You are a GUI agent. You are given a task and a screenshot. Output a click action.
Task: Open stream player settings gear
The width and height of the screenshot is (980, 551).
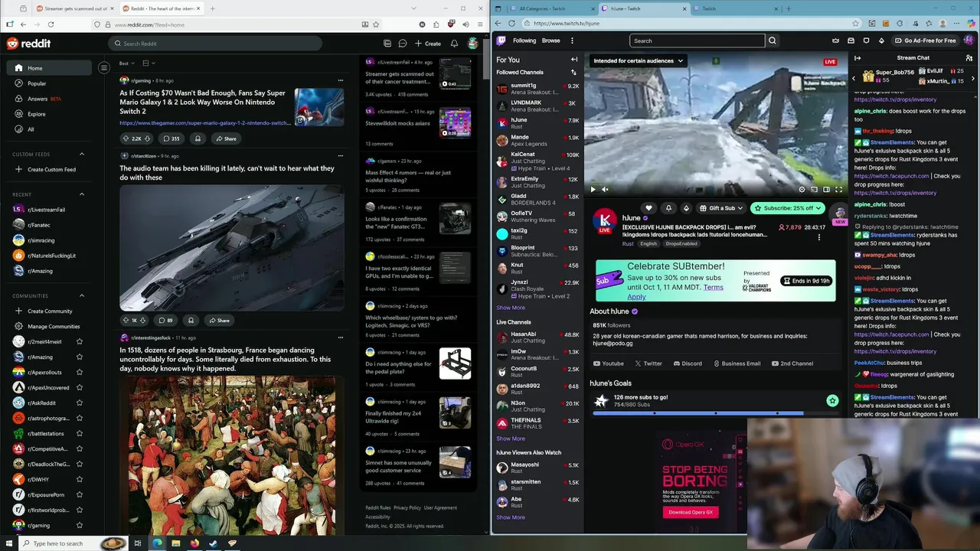tap(802, 190)
